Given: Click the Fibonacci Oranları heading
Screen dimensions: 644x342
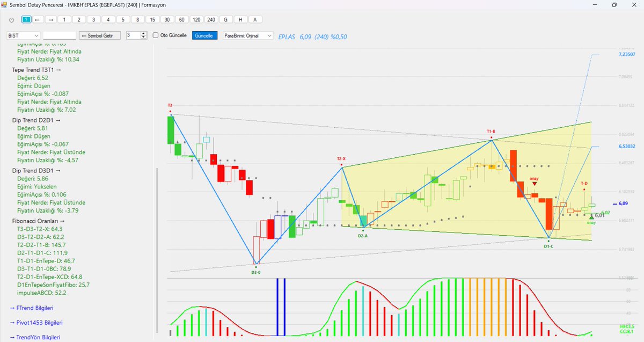Looking at the screenshot, I should [38, 221].
